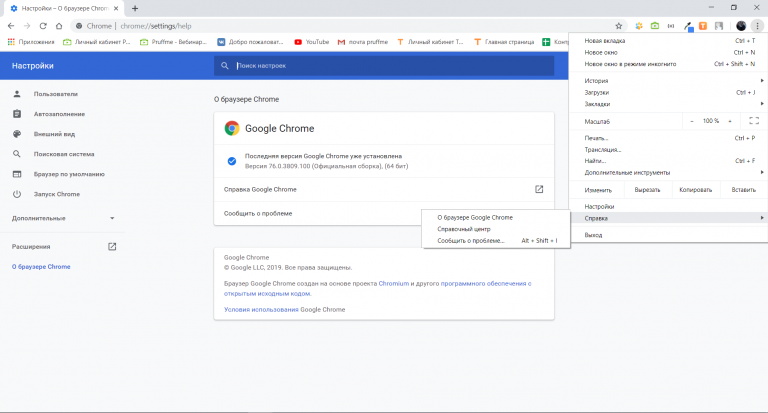The width and height of the screenshot is (768, 413).
Task: Select Справочный центр in the submenu
Action: pyautogui.click(x=464, y=228)
